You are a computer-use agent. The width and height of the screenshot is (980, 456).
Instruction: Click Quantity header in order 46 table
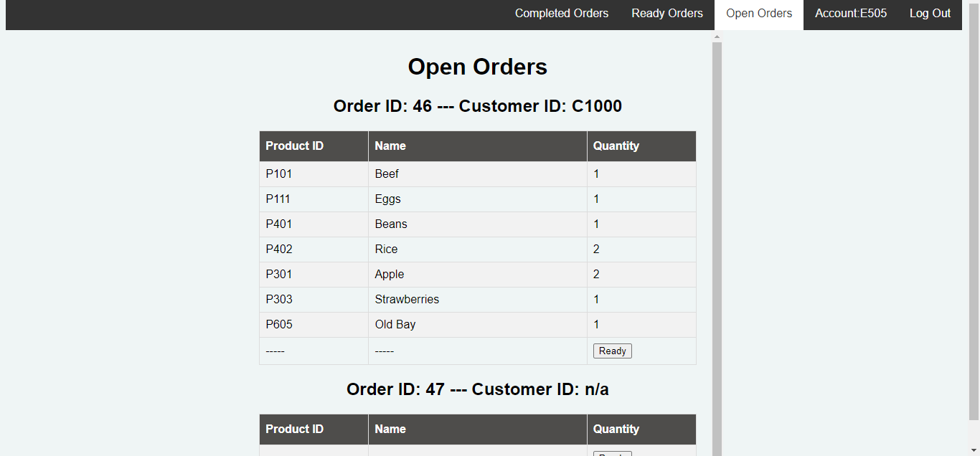click(x=616, y=146)
